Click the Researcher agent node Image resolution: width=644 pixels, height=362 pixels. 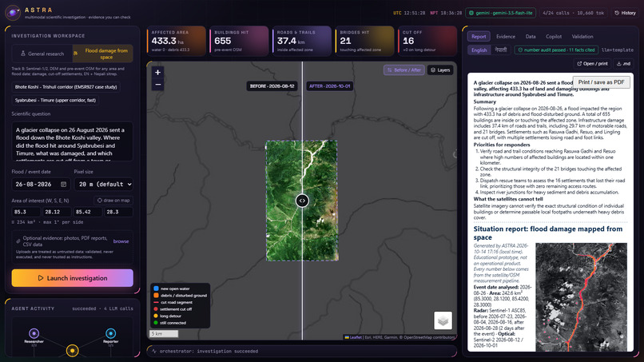(x=34, y=333)
